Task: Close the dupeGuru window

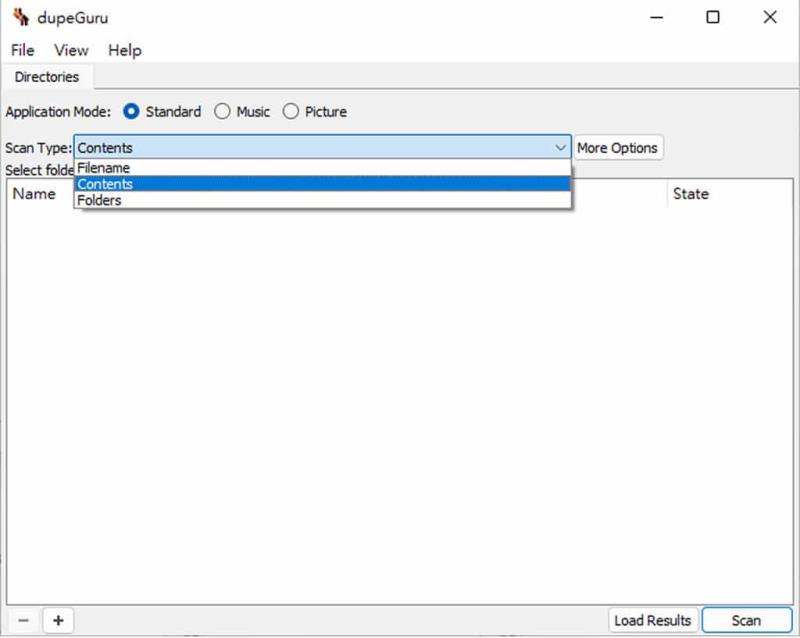Action: (x=770, y=17)
